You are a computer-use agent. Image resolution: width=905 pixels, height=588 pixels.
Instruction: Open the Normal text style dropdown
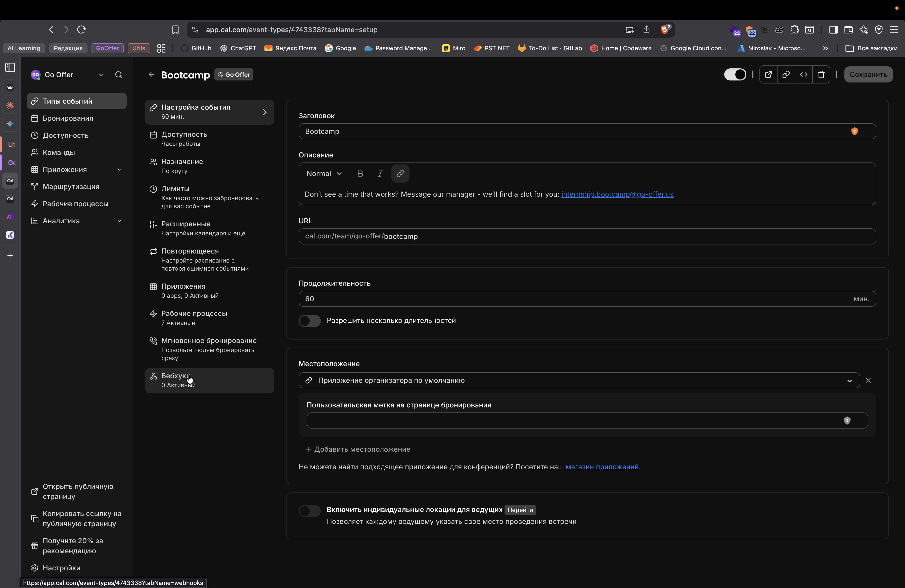click(324, 174)
